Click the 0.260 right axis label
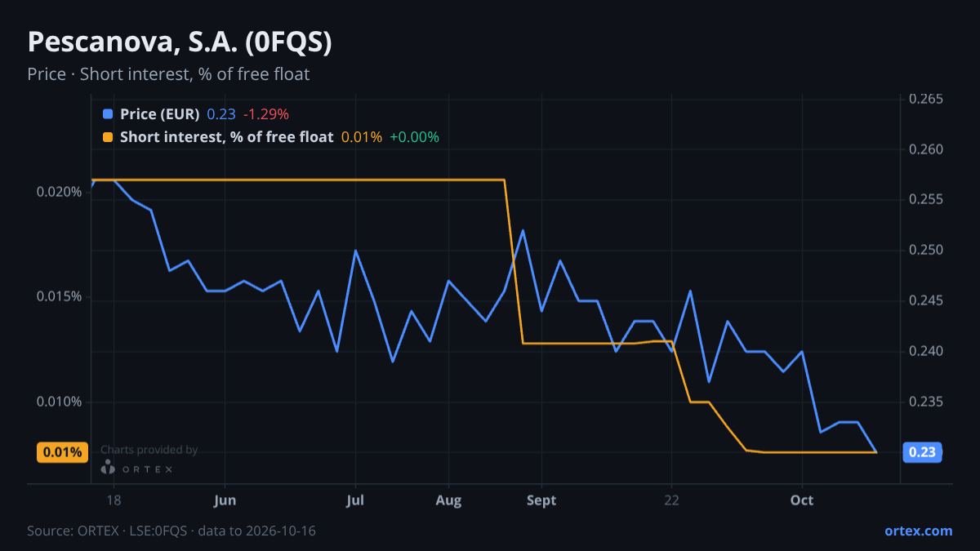Image resolution: width=980 pixels, height=551 pixels. 926,150
